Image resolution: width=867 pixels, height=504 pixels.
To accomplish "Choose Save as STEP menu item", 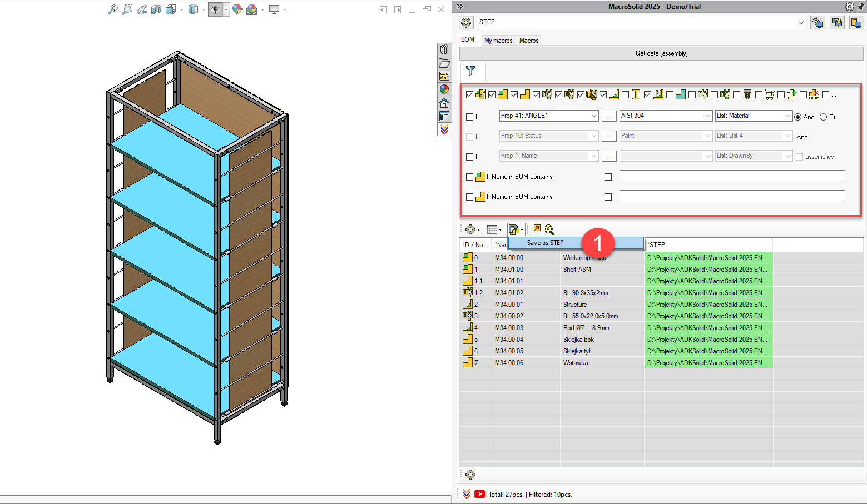I will point(577,243).
